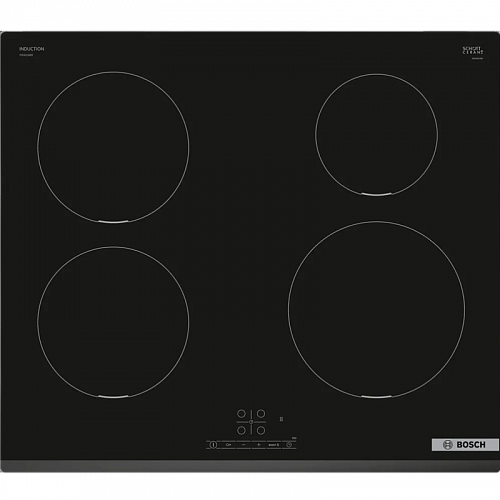Image resolution: width=500 pixels, height=500 pixels.
Task: Increase heat level with the plus key
Action: pyautogui.click(x=259, y=445)
